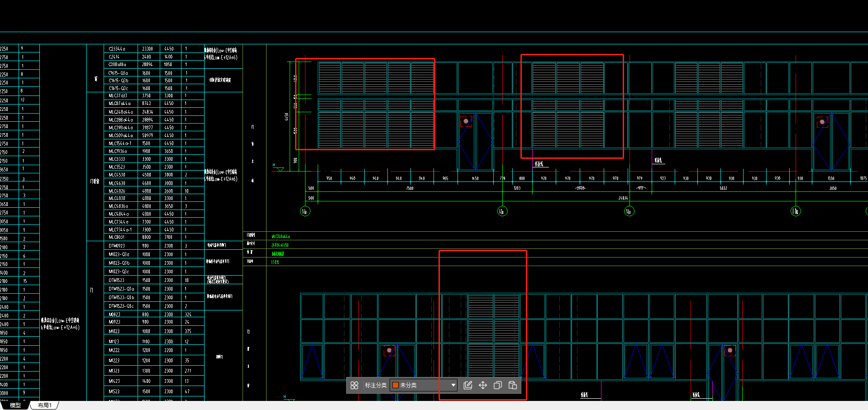
Task: Select the MLC4826 cell in the schedule table
Action: pos(117,191)
